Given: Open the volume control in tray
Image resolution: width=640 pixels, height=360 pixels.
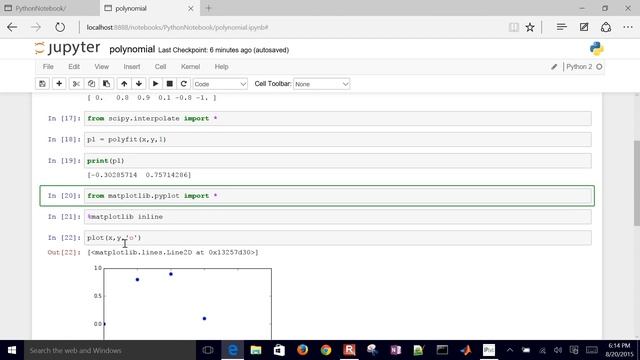Looking at the screenshot, I should pyautogui.click(x=558, y=350).
